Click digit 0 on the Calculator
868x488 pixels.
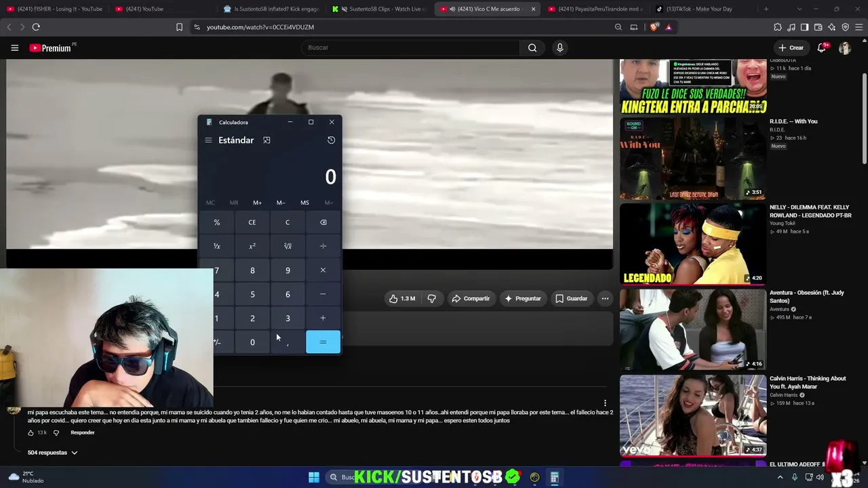tap(252, 342)
